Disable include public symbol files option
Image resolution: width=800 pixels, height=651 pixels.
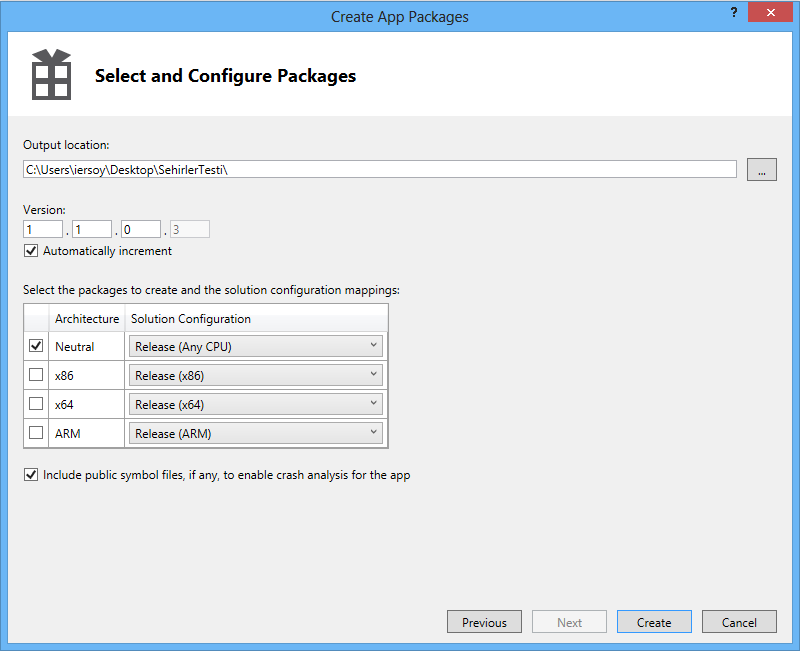click(31, 475)
